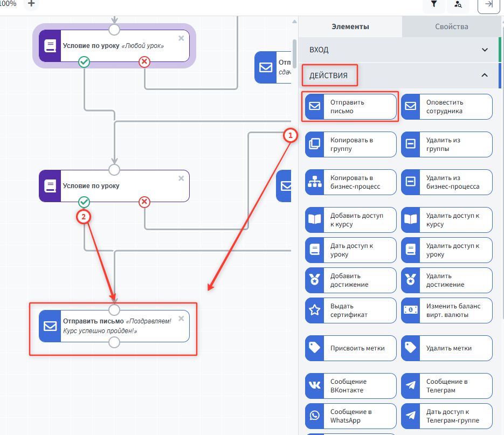Click the canvas vertical scrollbar

coord(294,54)
